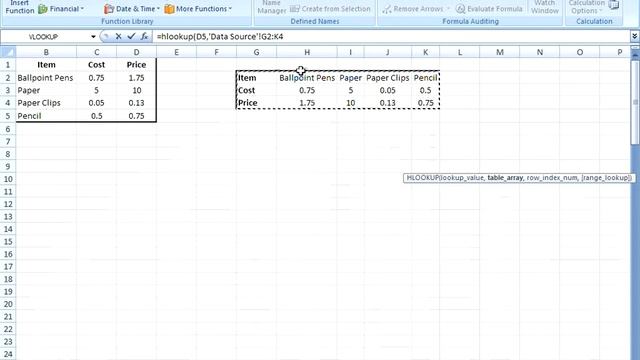Click cell D4 with value 0.13

pos(136,103)
